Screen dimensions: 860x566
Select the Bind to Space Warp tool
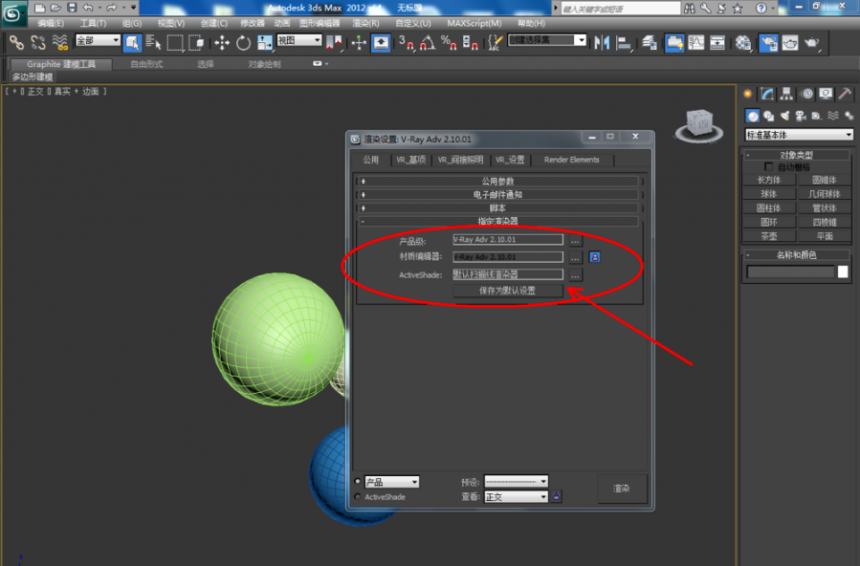click(59, 42)
